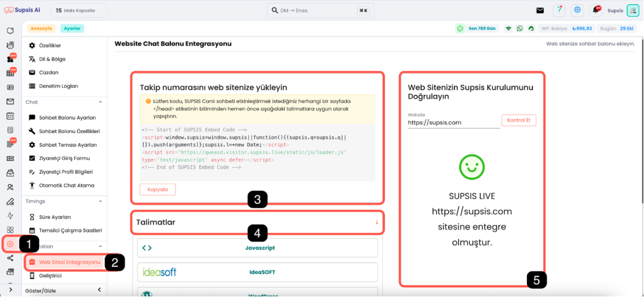Click the WhatsApp status icon
The image size is (644, 297).
pyautogui.click(x=520, y=29)
